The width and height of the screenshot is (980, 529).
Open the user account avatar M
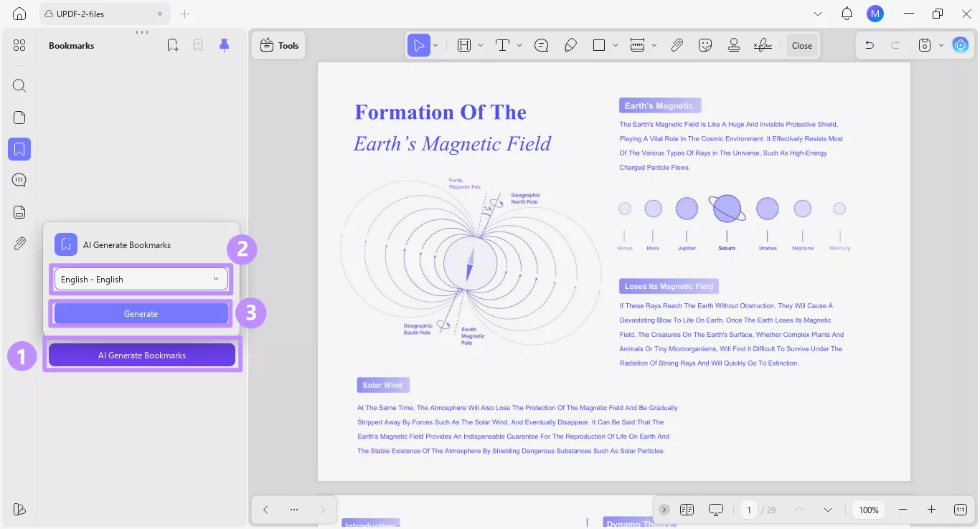(x=875, y=14)
